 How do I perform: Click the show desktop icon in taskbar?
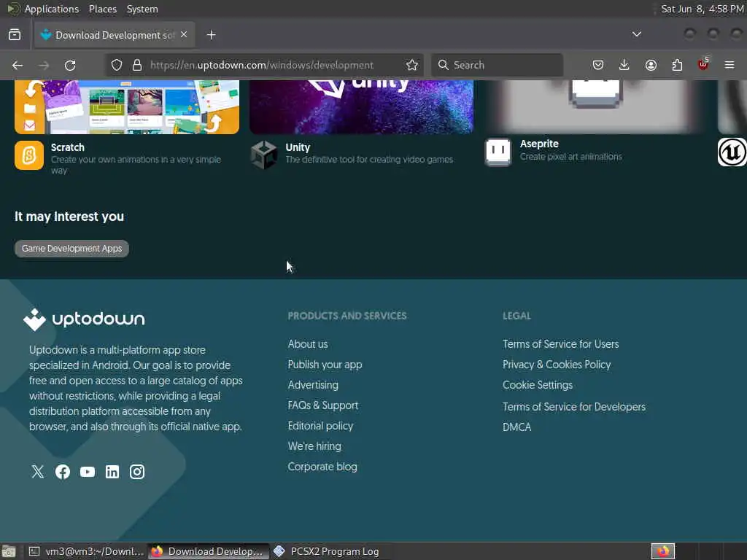[x=9, y=551]
